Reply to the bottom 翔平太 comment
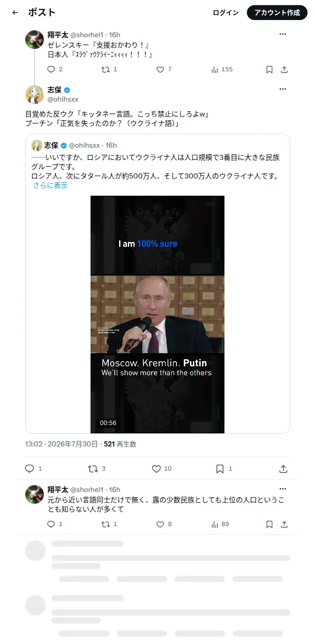 tap(51, 524)
